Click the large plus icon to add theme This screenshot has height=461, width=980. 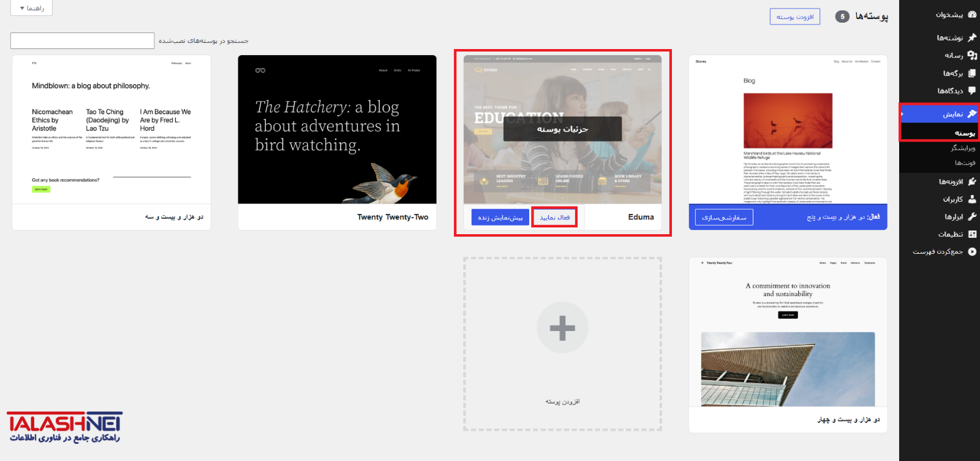tap(562, 328)
